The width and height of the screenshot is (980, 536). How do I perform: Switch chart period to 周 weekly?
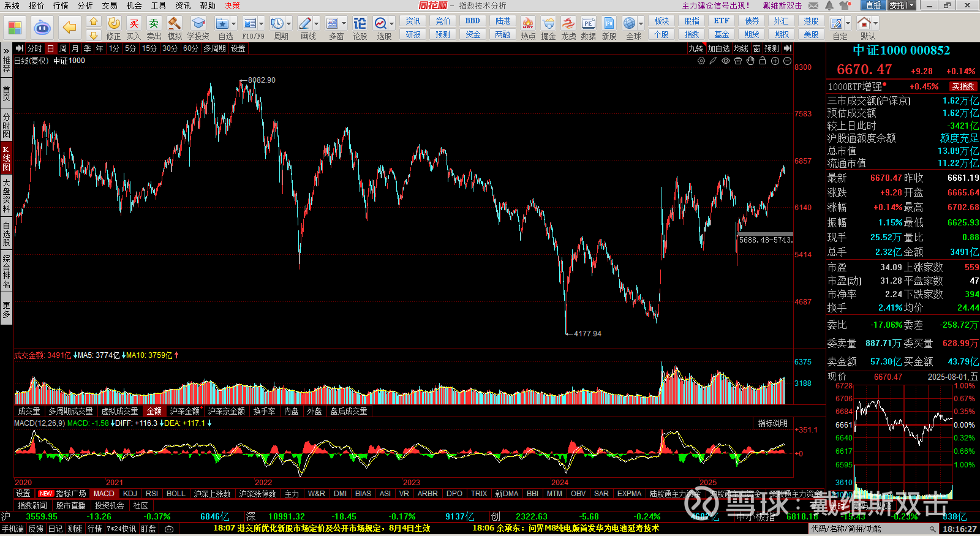62,48
